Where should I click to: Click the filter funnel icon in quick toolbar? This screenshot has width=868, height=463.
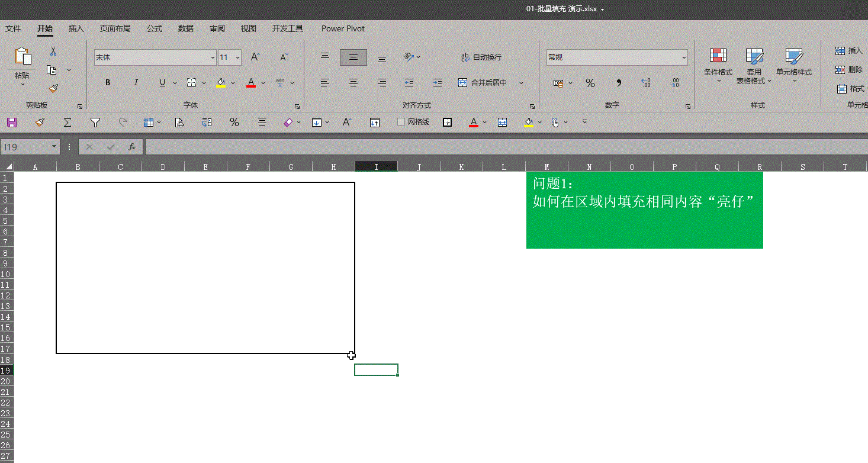[95, 122]
